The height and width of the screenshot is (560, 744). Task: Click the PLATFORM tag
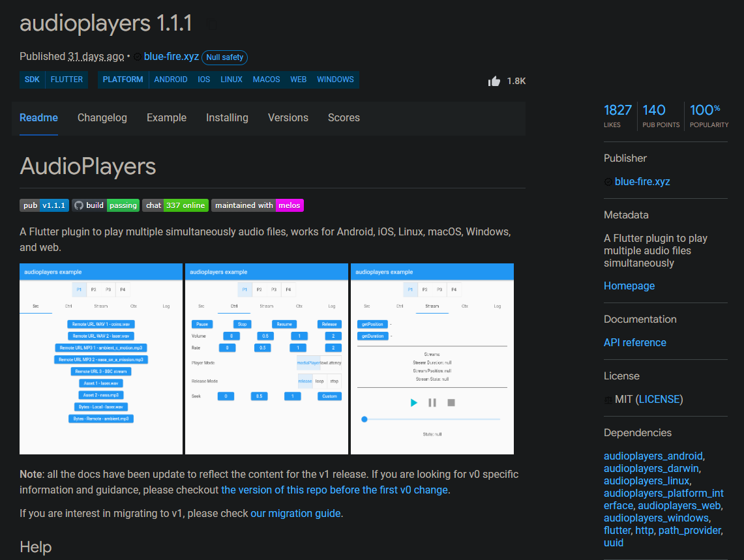[x=123, y=80]
